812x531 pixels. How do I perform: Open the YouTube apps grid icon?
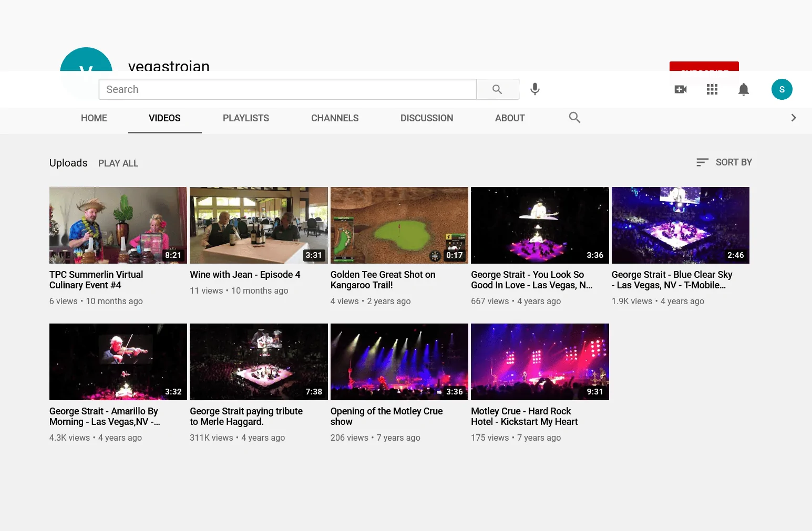click(712, 89)
